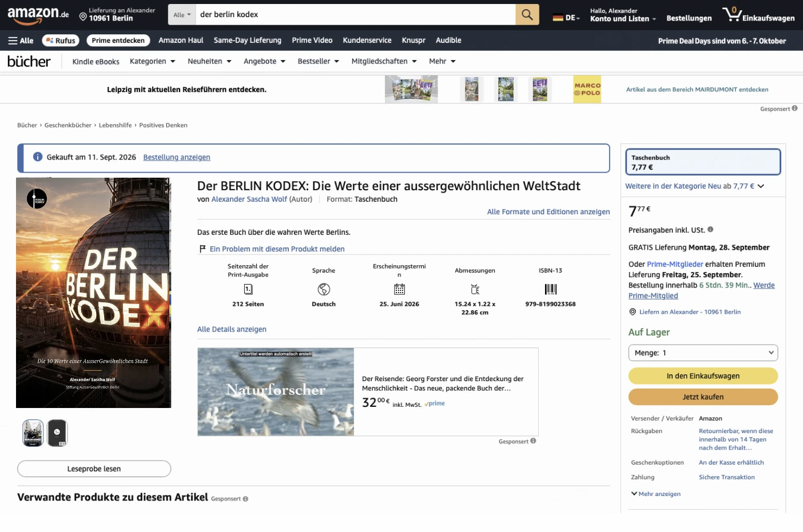Viewport: 803px width, 532px height.
Task: Click Artikel aus dem Bereich MAIRDUMONT entdecken
Action: point(697,90)
